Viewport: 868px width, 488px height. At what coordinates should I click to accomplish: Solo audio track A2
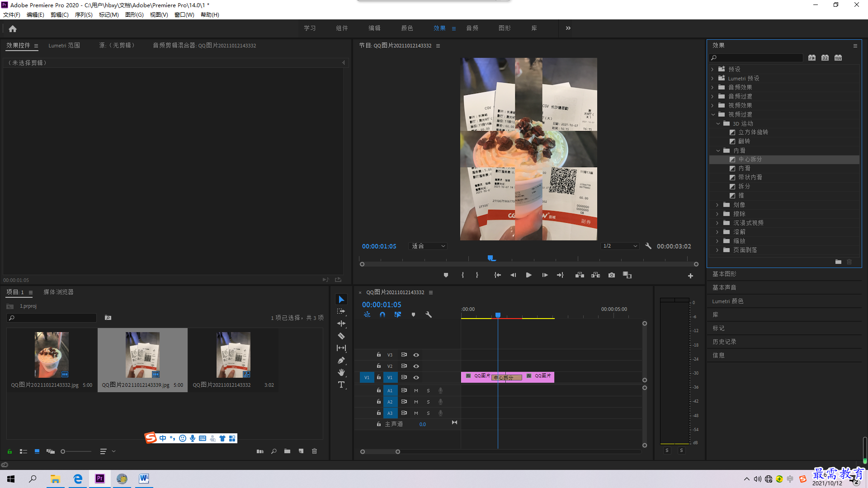tap(428, 402)
